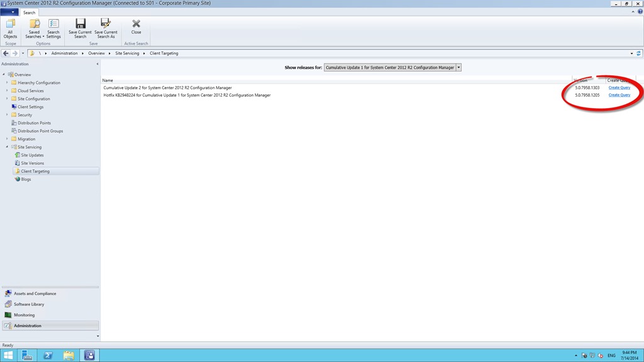
Task: Open PowerShell from the taskbar
Action: pyautogui.click(x=48, y=355)
